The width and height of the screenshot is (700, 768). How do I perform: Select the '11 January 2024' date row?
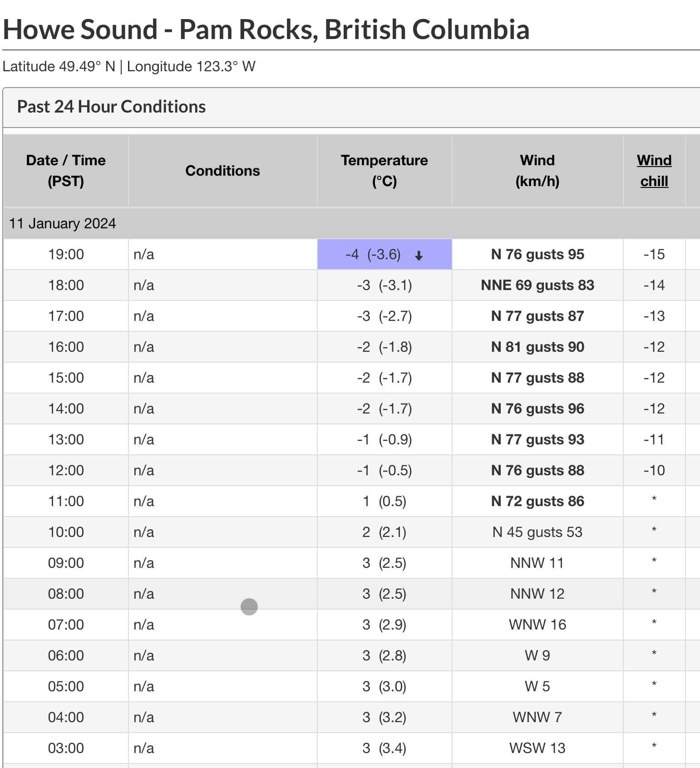(x=352, y=223)
